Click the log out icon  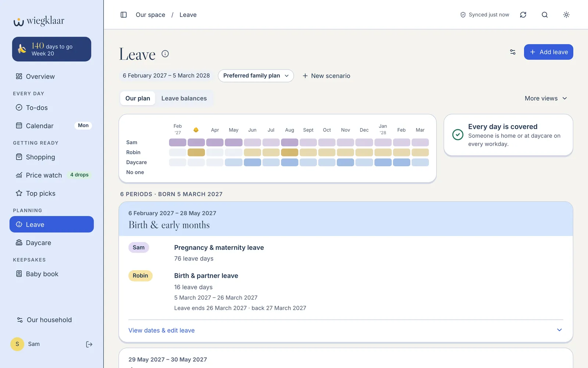coord(89,344)
